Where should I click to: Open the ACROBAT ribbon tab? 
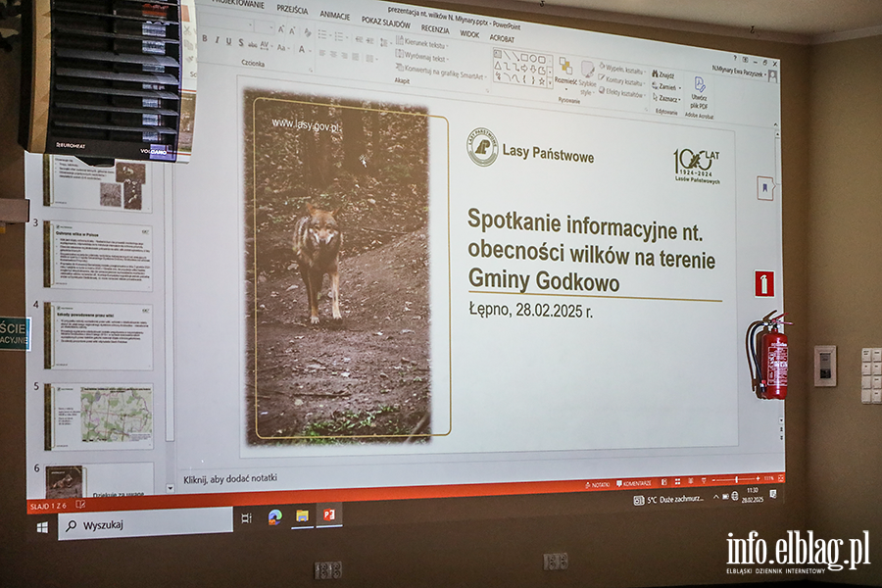pyautogui.click(x=502, y=38)
